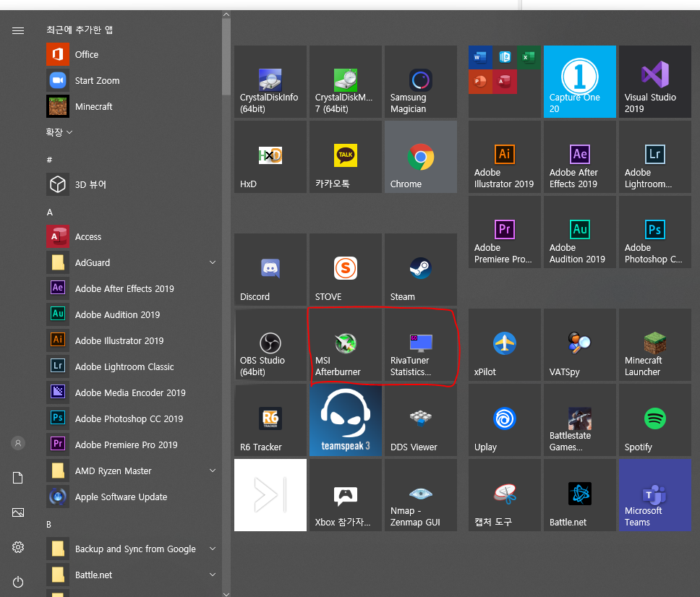Image resolution: width=700 pixels, height=597 pixels.
Task: Launch the Adobe Illustrator 2019 tile
Action: [x=505, y=157]
